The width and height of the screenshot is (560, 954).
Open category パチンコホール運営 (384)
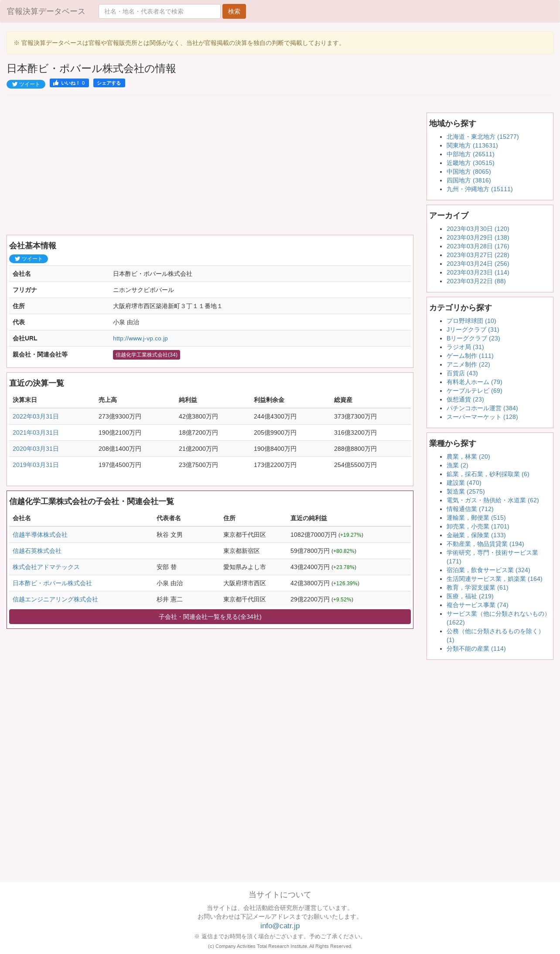pos(482,408)
